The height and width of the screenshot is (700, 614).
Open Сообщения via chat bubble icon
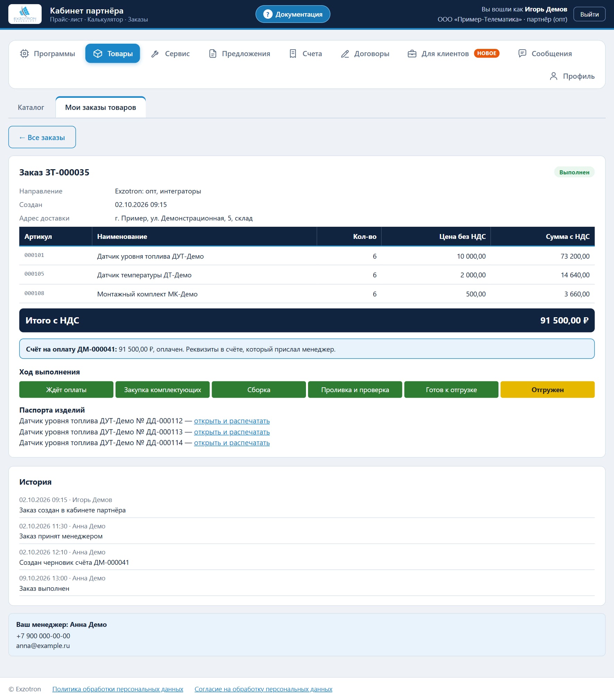pyautogui.click(x=522, y=53)
